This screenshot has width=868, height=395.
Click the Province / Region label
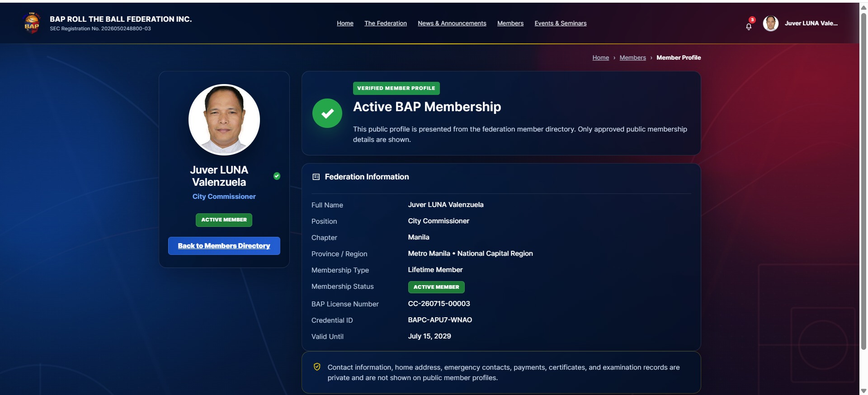340,254
